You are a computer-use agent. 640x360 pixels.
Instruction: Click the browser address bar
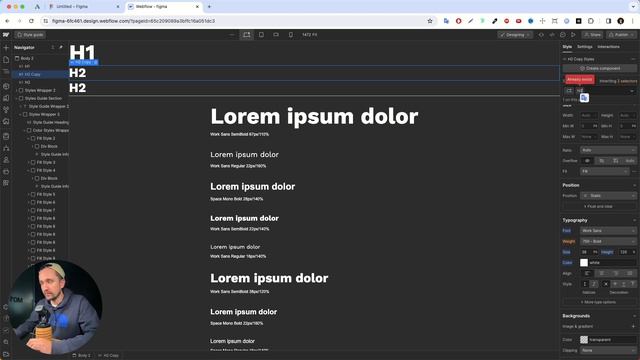point(237,21)
